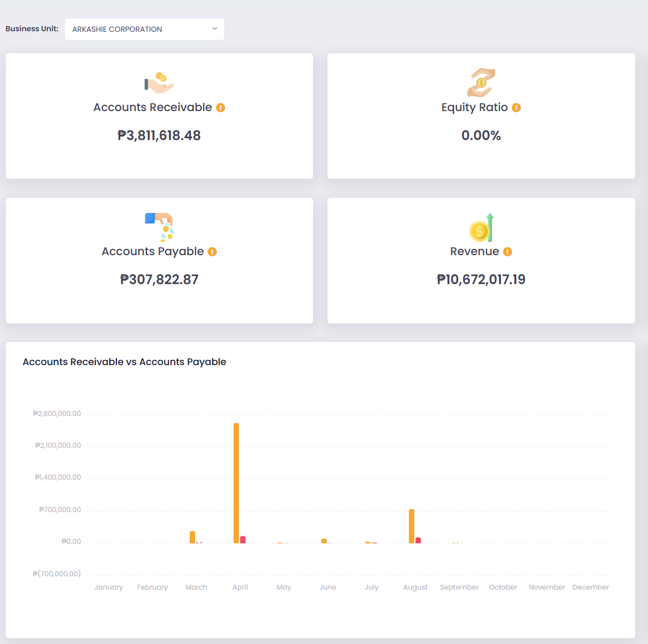Click the September axis label
This screenshot has width=648, height=644.
[459, 587]
